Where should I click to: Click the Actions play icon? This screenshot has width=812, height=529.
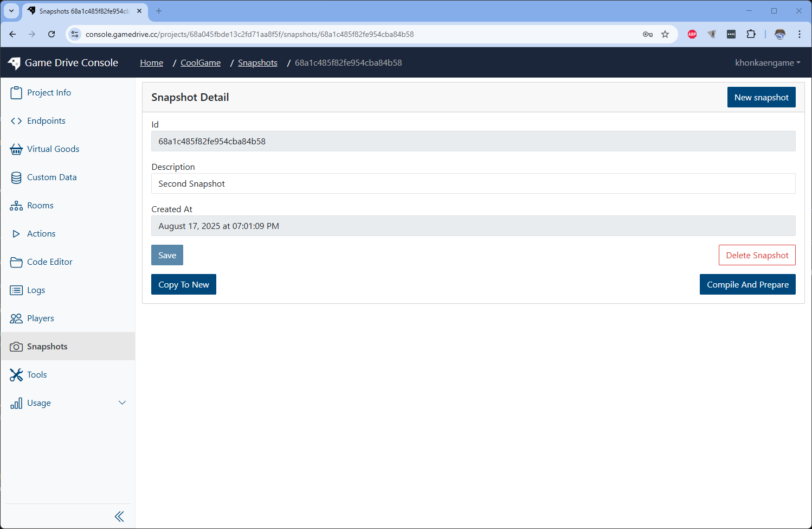pos(16,234)
